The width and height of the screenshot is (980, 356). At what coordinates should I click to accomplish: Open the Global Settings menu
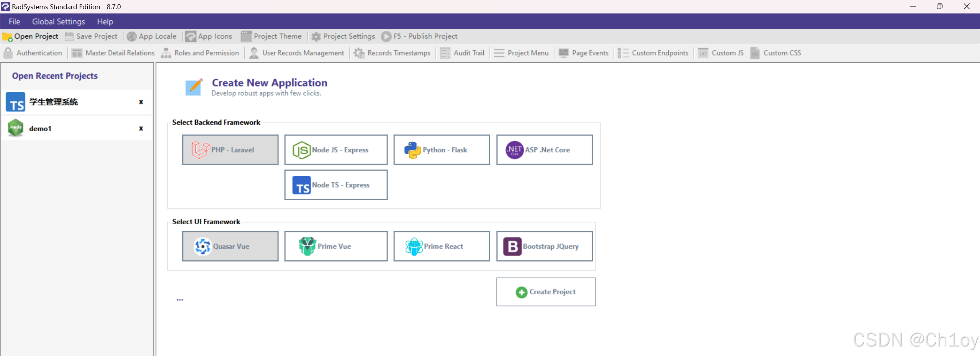point(58,22)
